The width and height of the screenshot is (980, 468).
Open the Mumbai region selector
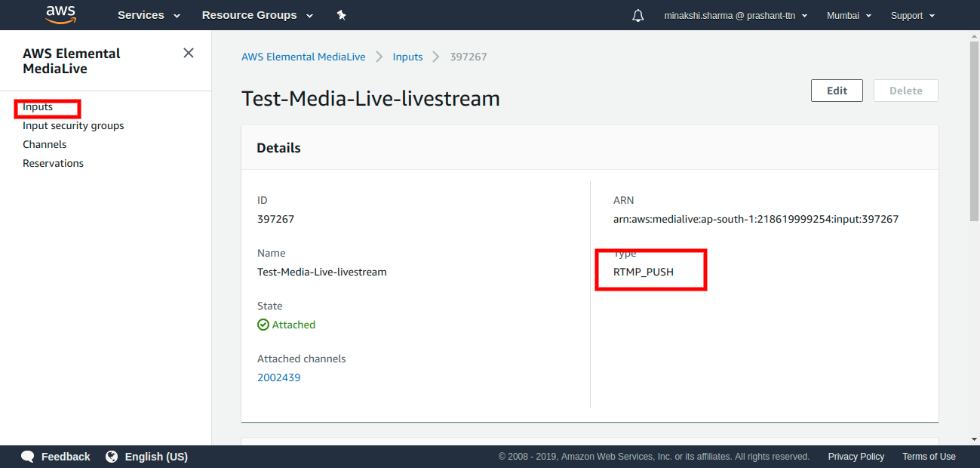pyautogui.click(x=849, y=15)
